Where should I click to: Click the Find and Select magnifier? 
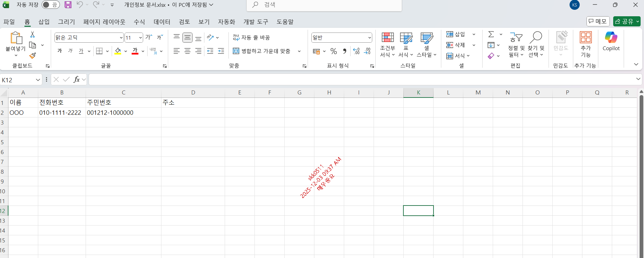click(x=536, y=38)
